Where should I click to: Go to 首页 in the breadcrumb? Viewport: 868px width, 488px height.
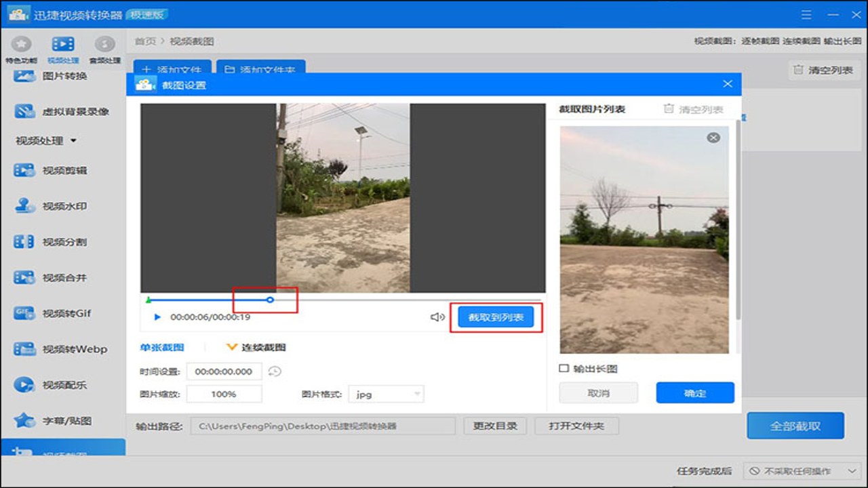pyautogui.click(x=145, y=41)
